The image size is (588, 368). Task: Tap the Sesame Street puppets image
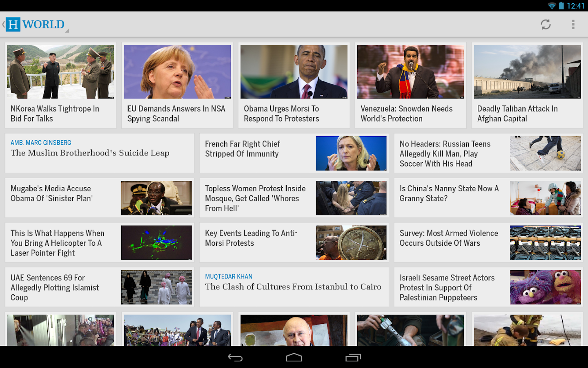545,287
